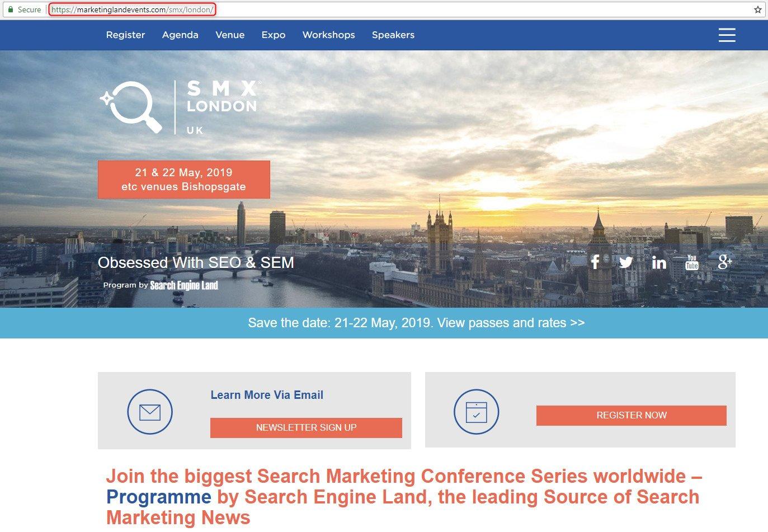Focus the browser address bar URL
Image resolution: width=768 pixels, height=532 pixels.
point(132,10)
